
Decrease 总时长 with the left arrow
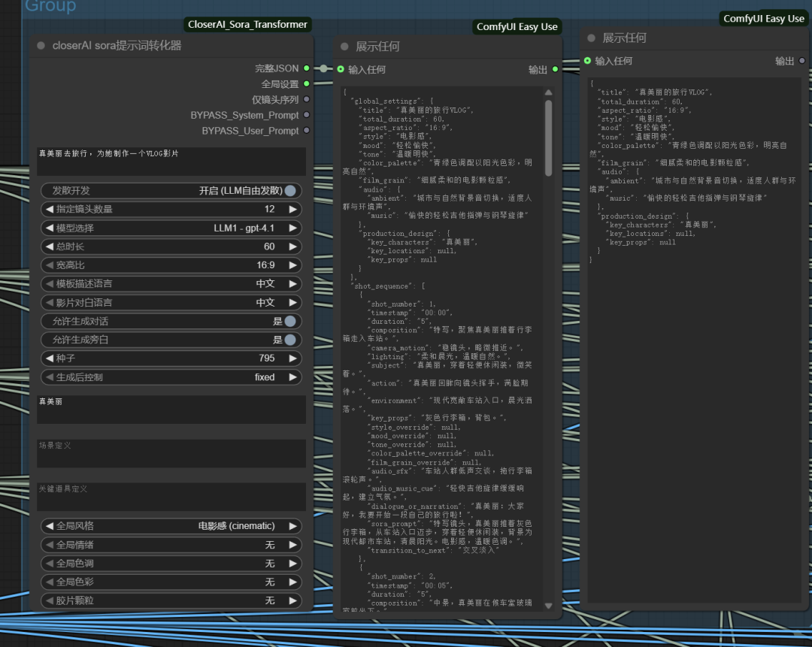[50, 246]
